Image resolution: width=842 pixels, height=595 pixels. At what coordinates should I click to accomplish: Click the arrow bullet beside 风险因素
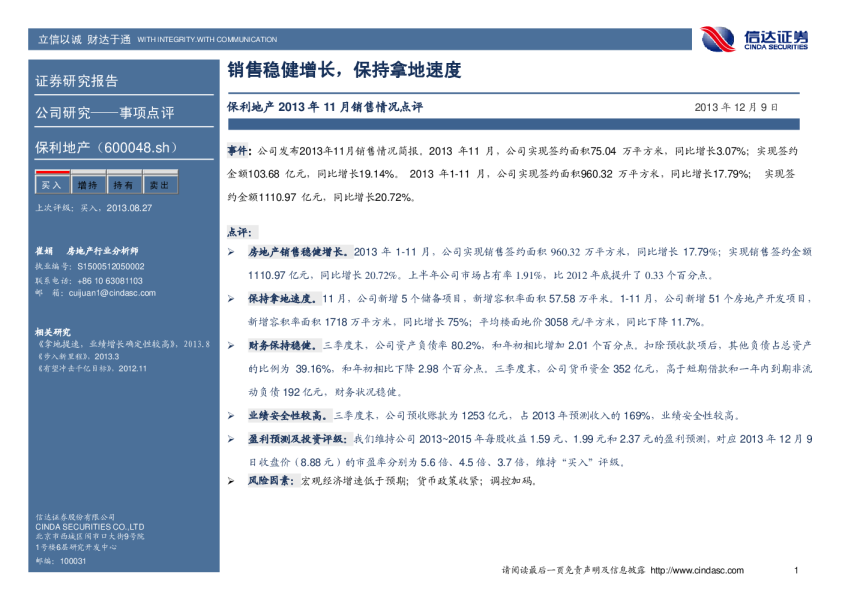(232, 482)
